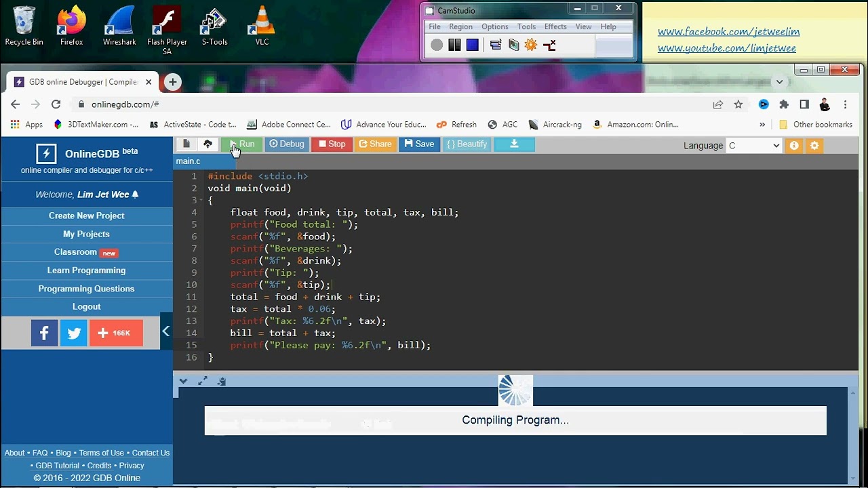Viewport: 868px width, 488px height.
Task: Click the orange plus 166K share button
Action: 116,333
